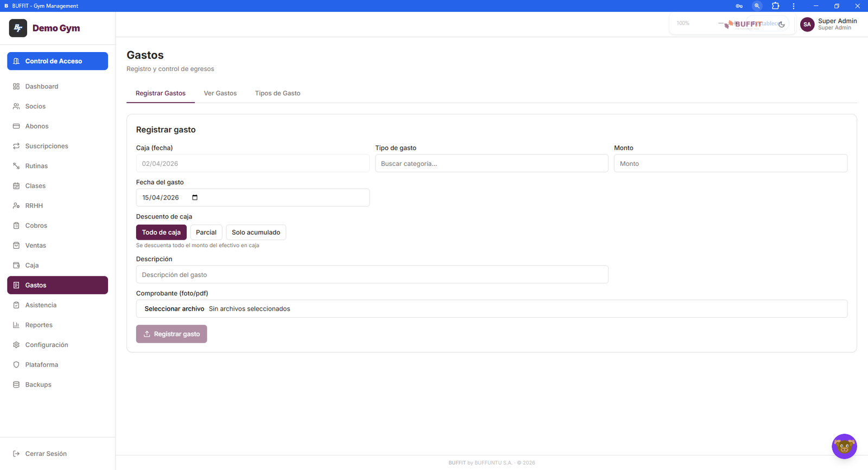Open Dashboard from sidebar menu
The width and height of the screenshot is (868, 470).
[x=58, y=87]
